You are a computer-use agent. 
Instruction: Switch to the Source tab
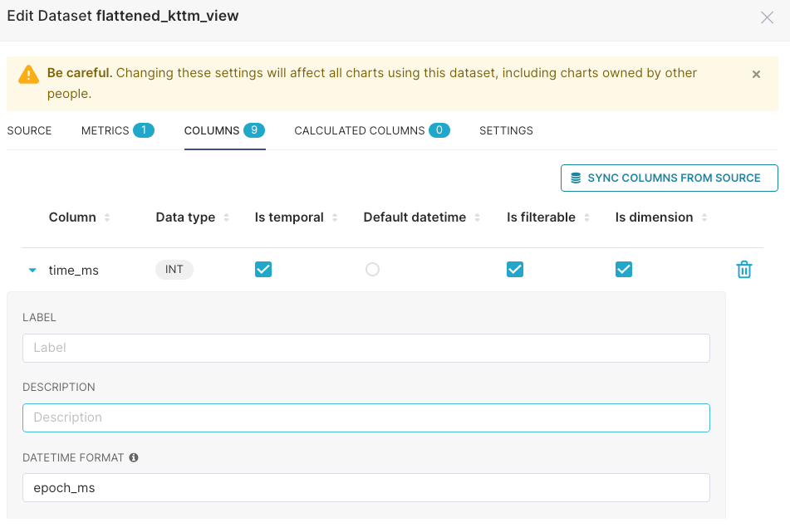click(x=29, y=131)
